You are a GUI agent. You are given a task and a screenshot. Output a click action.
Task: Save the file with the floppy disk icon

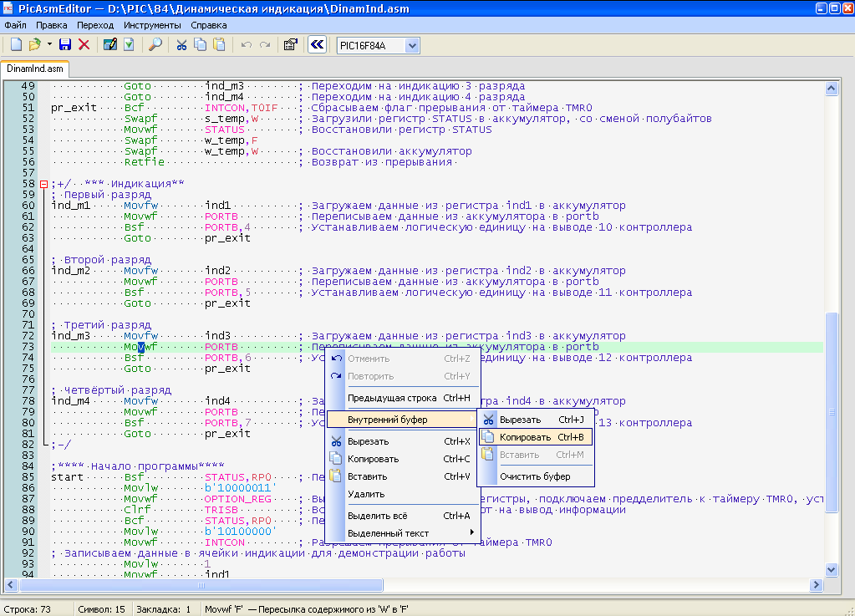(65, 44)
